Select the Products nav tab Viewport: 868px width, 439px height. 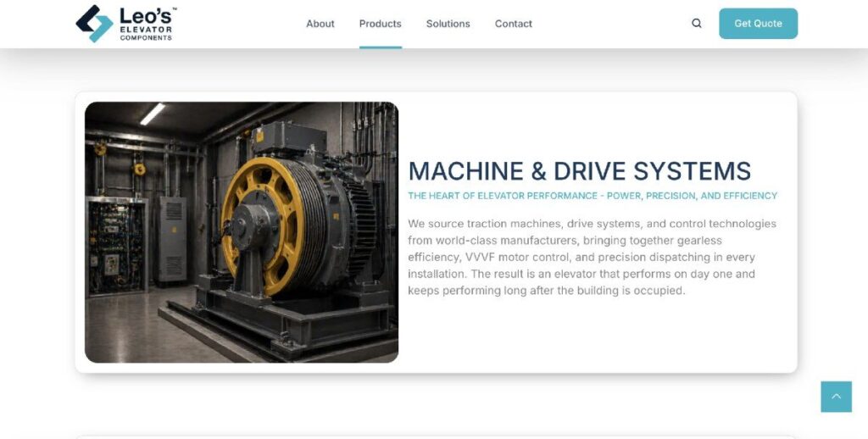point(381,24)
